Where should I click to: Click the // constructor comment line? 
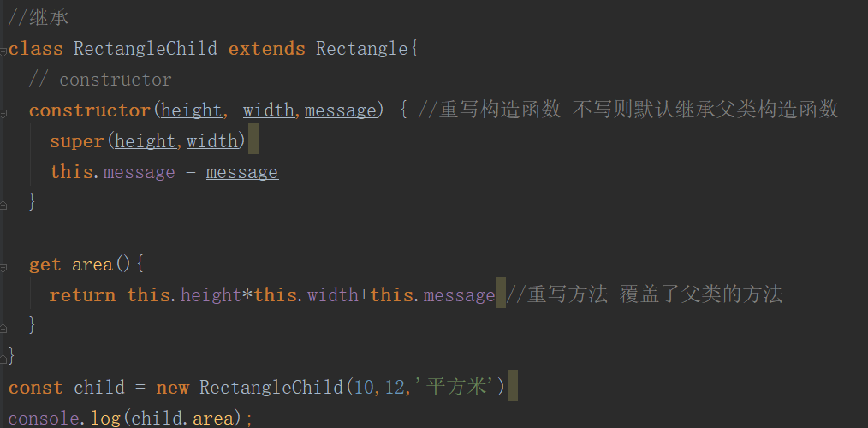[x=100, y=80]
